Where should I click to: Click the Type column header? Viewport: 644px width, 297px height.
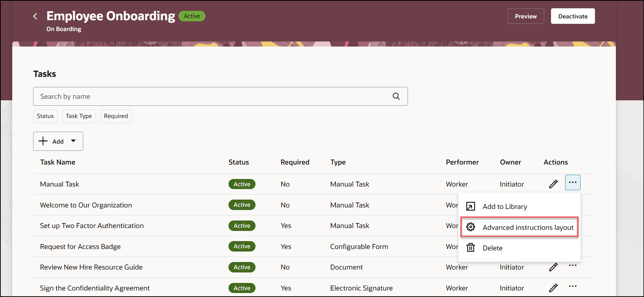click(338, 162)
